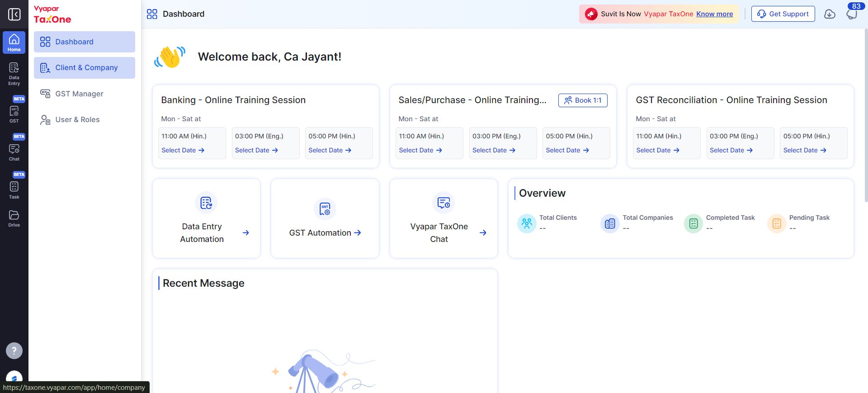Screen dimensions: 868x393
Task: Select date for Banking 03:00 PM English session
Action: [x=256, y=150]
